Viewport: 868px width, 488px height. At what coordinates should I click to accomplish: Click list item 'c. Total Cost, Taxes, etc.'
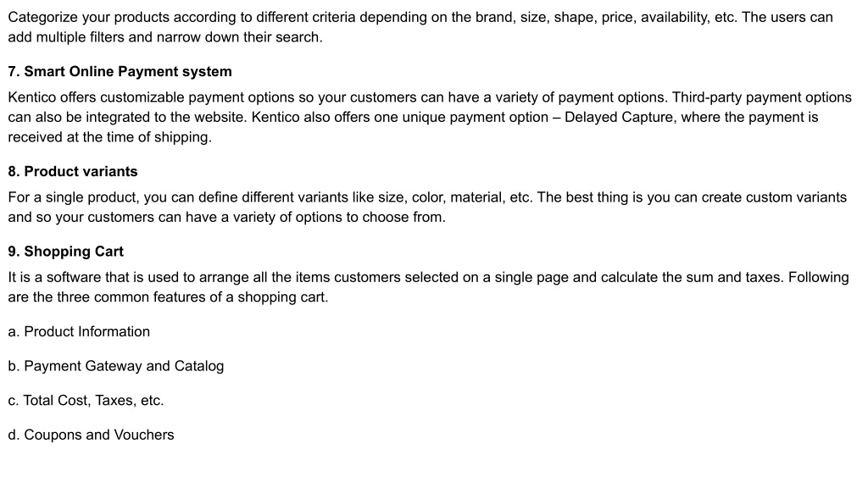pyautogui.click(x=86, y=401)
